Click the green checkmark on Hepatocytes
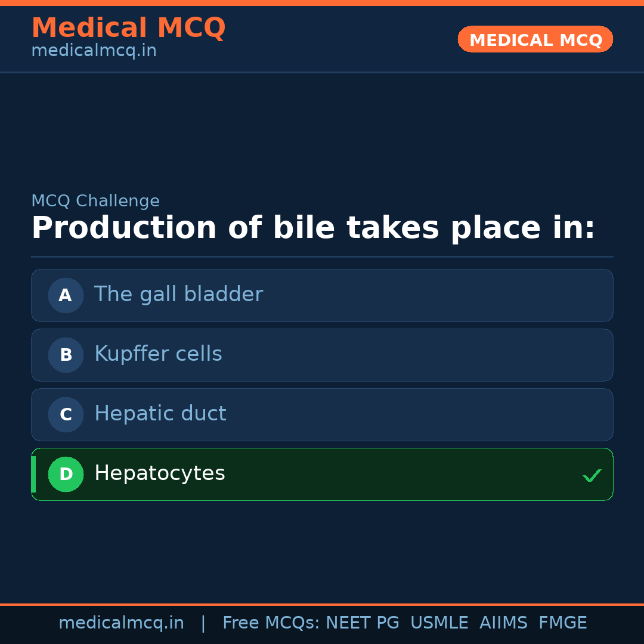The width and height of the screenshot is (644, 644). click(592, 475)
